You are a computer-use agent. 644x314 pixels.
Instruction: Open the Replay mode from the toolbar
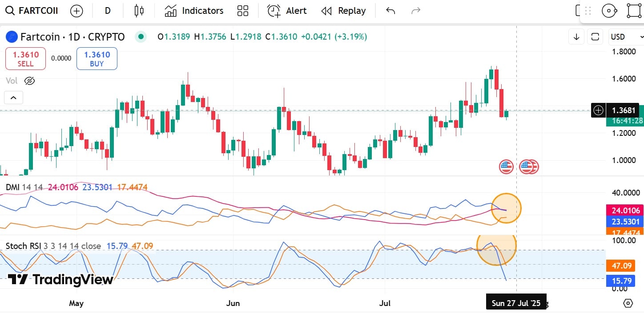(x=343, y=11)
